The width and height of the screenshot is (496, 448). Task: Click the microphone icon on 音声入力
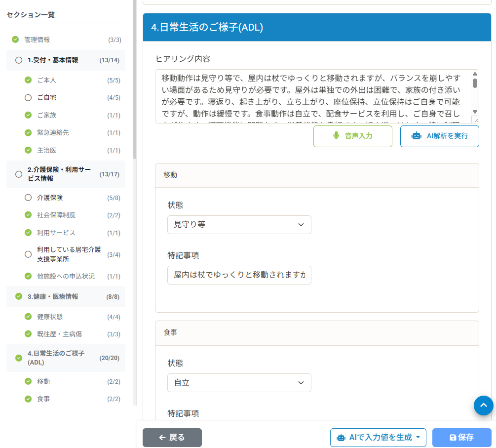tap(336, 136)
